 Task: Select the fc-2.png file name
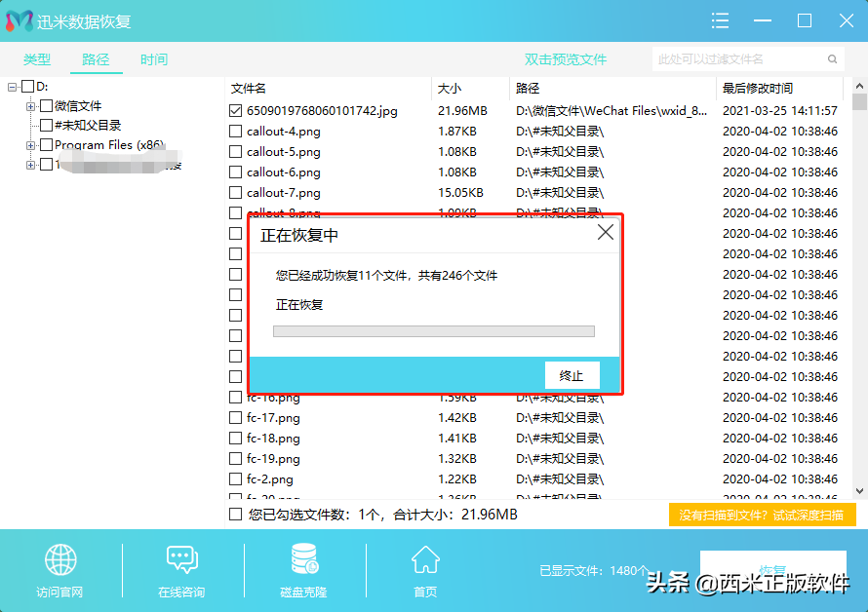(x=270, y=479)
